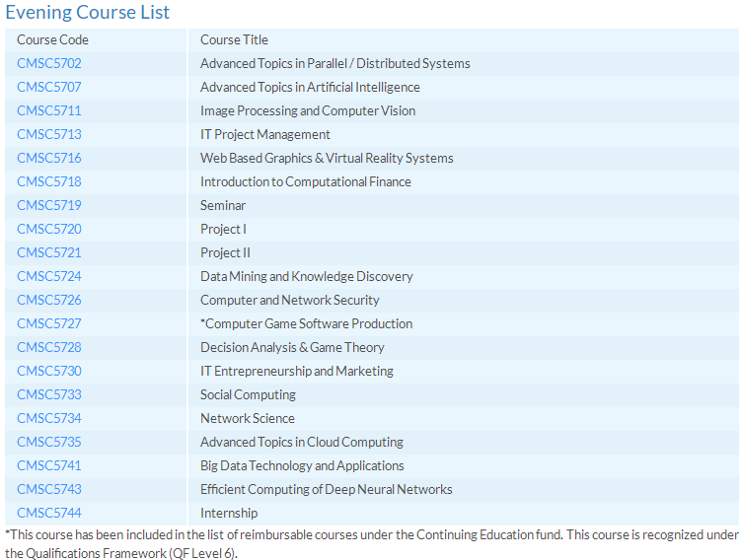Image resolution: width=742 pixels, height=560 pixels.
Task: Click the Project I course title
Action: [x=223, y=229]
